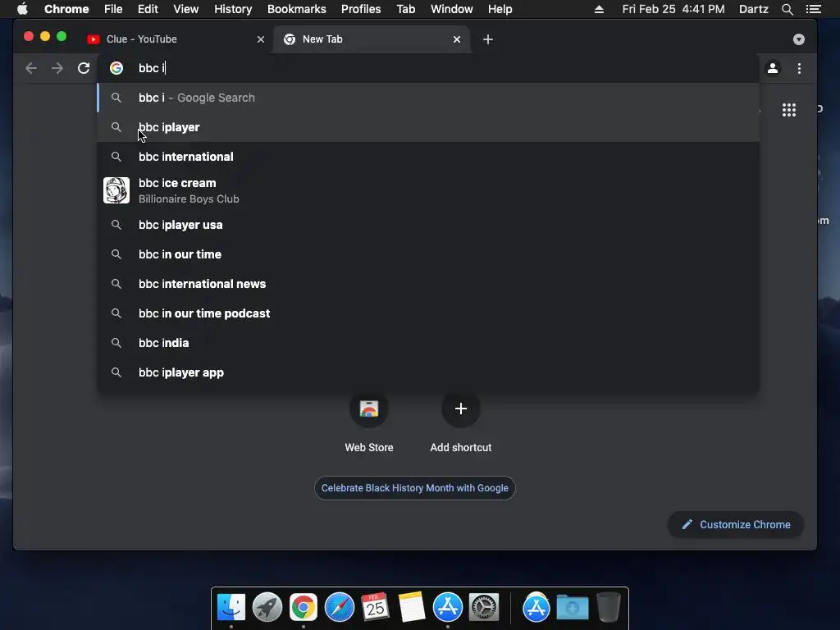Open the Chrome profile avatar
Image resolution: width=840 pixels, height=630 pixels.
coord(773,68)
